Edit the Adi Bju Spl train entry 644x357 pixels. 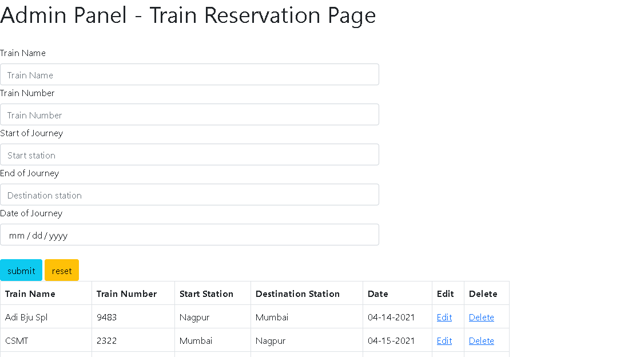(x=444, y=317)
